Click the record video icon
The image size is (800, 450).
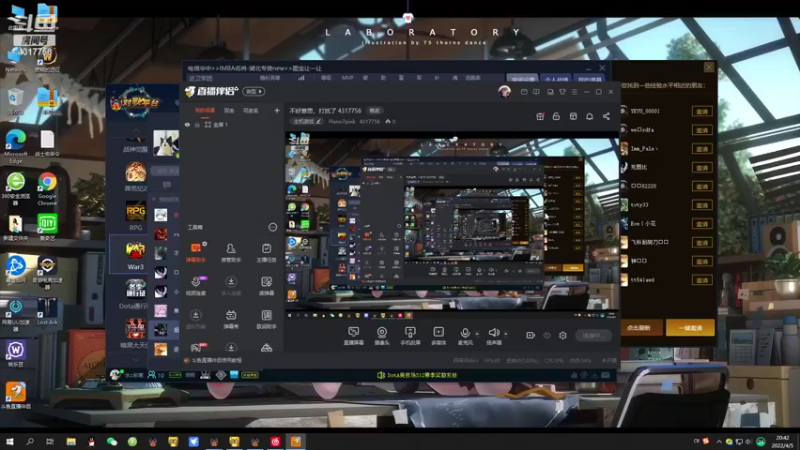(x=531, y=335)
